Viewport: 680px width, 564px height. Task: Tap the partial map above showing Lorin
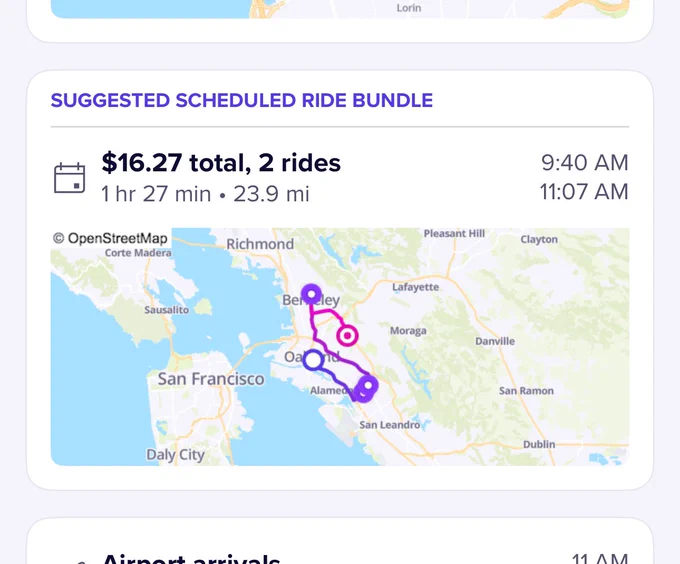[x=340, y=9]
